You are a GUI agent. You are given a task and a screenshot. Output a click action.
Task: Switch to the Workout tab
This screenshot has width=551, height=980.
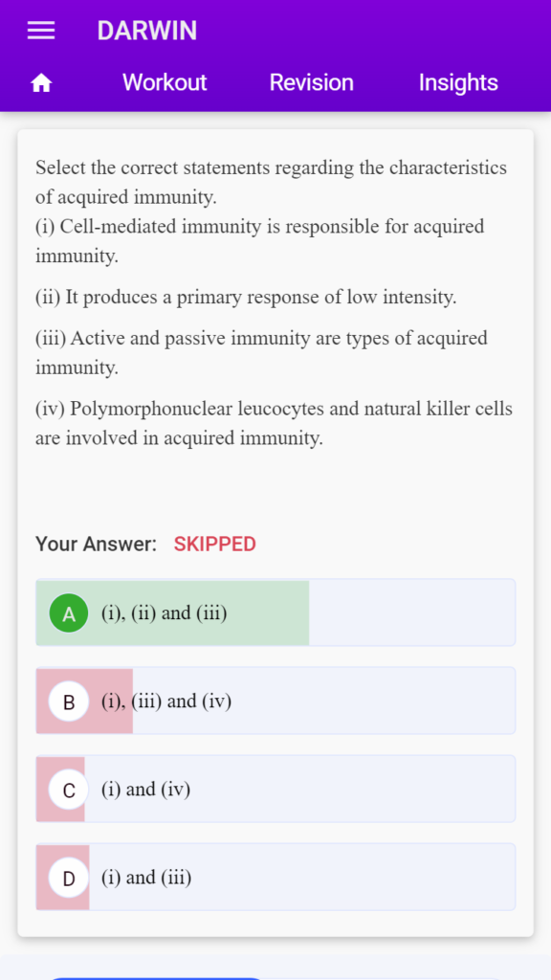(165, 82)
